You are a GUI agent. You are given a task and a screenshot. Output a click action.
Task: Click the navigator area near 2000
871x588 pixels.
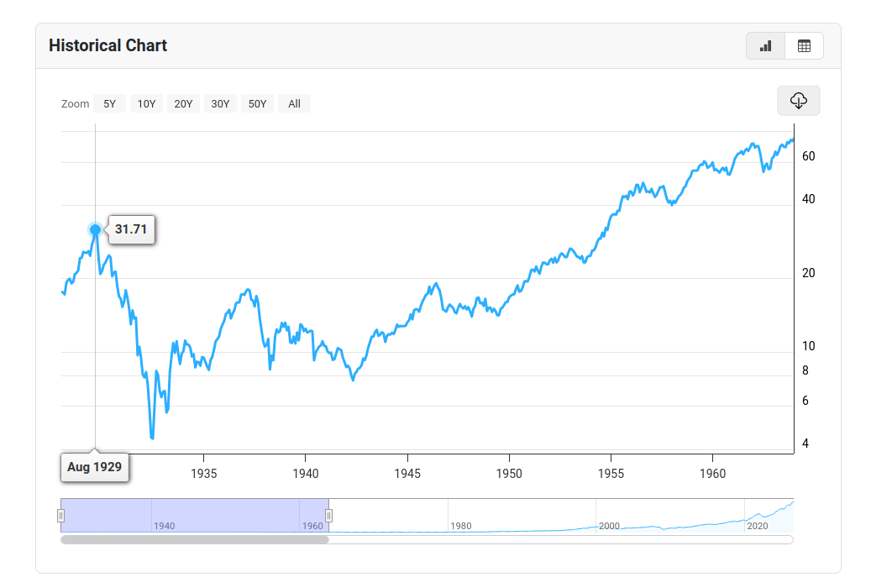pos(610,526)
